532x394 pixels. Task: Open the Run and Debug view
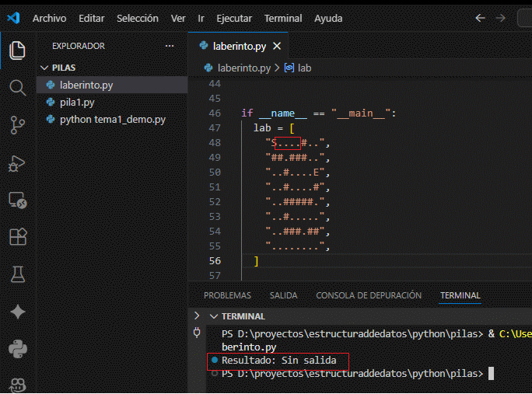(17, 162)
